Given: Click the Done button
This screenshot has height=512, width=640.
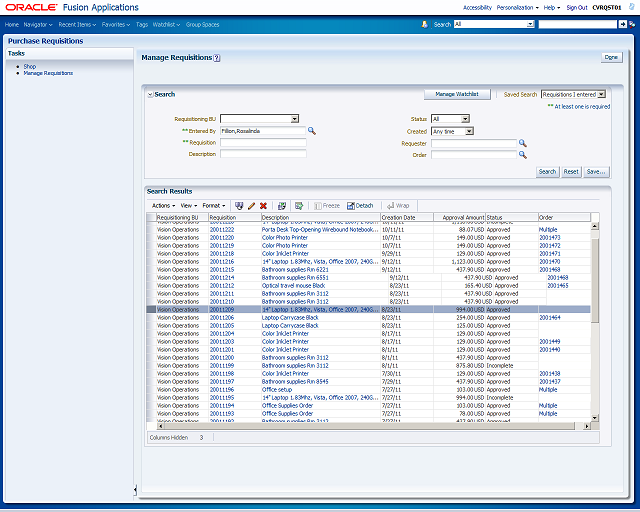Looking at the screenshot, I should (x=611, y=58).
